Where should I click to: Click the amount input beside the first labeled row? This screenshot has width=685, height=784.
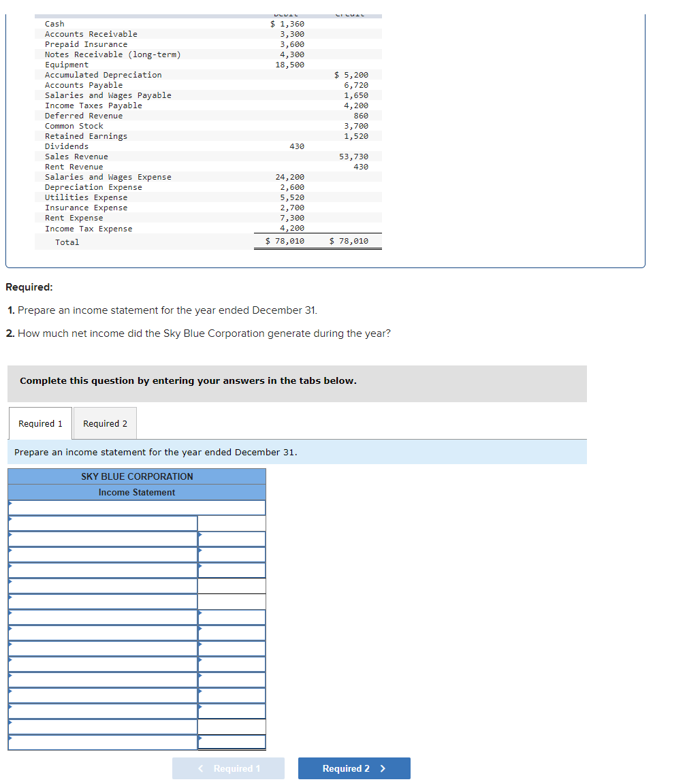tap(232, 523)
